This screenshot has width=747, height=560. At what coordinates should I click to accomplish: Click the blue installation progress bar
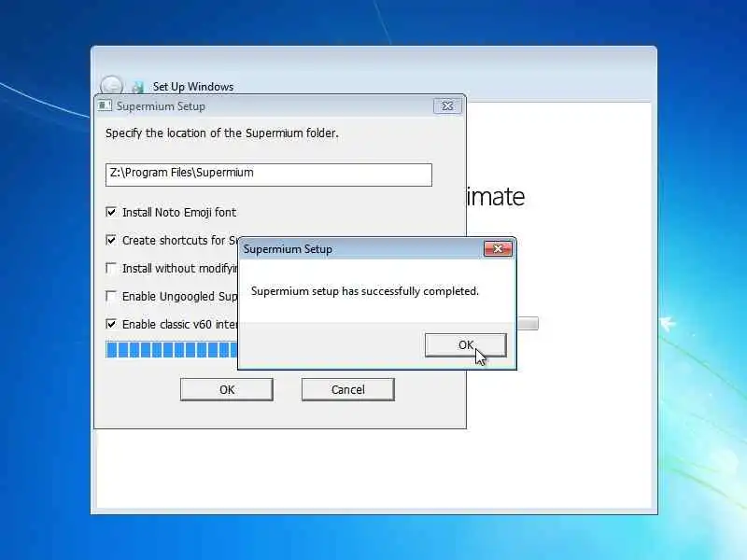(172, 349)
